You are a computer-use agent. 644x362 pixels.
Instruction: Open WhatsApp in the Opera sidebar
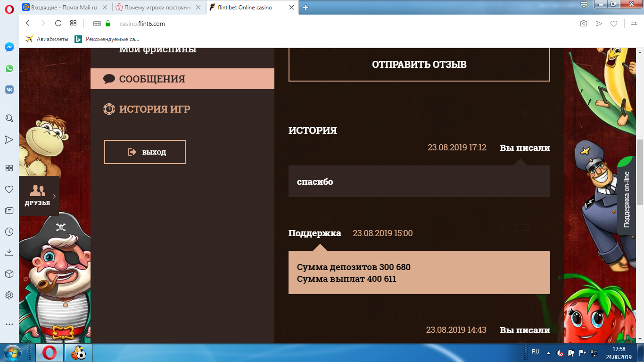coord(9,68)
